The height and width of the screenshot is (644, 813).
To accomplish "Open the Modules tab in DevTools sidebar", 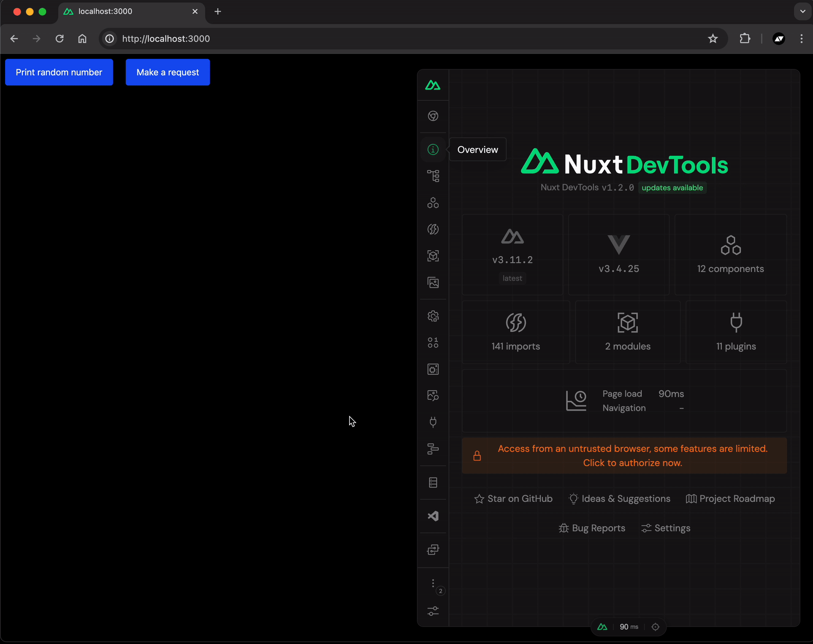I will click(x=433, y=256).
